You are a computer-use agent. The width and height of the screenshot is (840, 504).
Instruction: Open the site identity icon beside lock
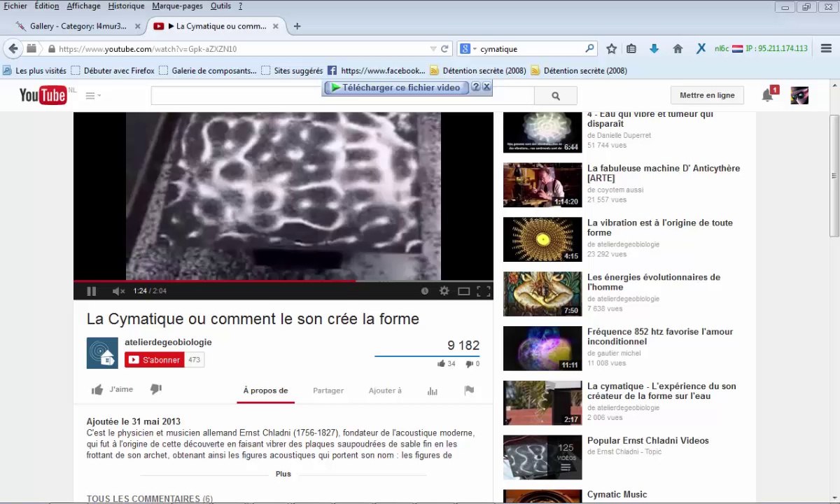coord(31,49)
